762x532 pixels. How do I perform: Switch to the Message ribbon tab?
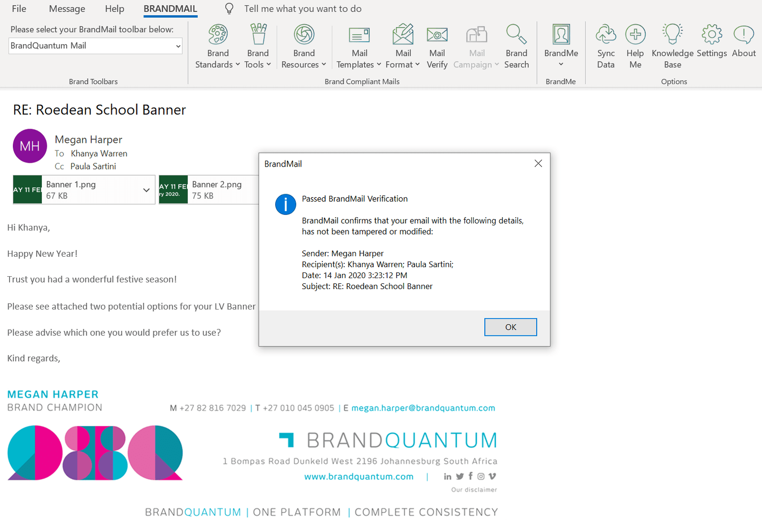[x=67, y=9]
